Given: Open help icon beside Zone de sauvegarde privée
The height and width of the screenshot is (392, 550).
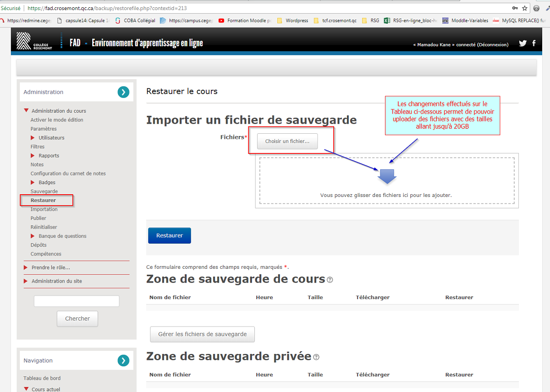Looking at the screenshot, I should (x=316, y=357).
